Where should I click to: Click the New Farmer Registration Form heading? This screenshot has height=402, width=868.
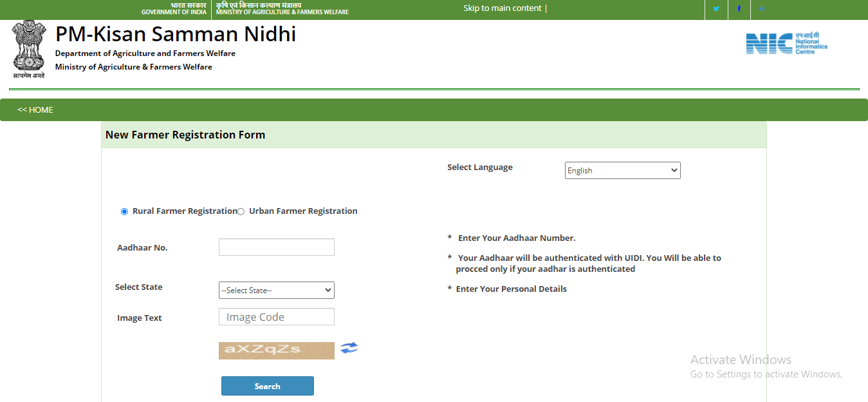(x=185, y=135)
